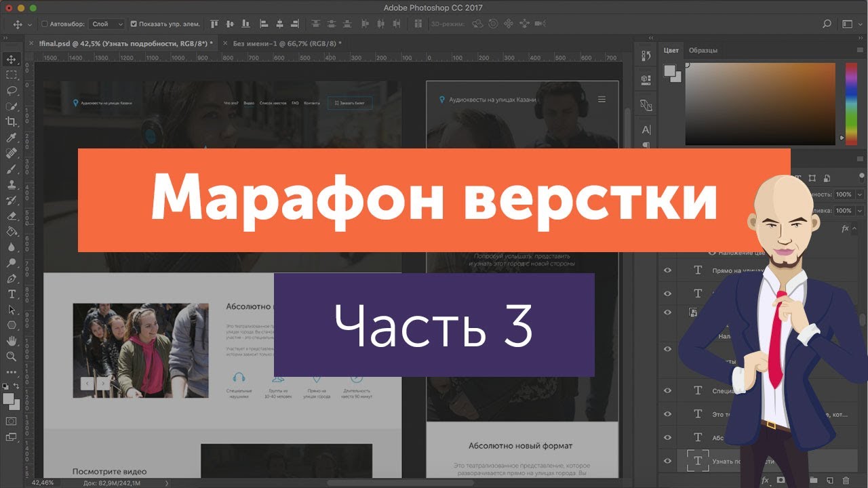Select the Brush tool
Viewport: 868px width, 488px height.
pyautogui.click(x=11, y=169)
